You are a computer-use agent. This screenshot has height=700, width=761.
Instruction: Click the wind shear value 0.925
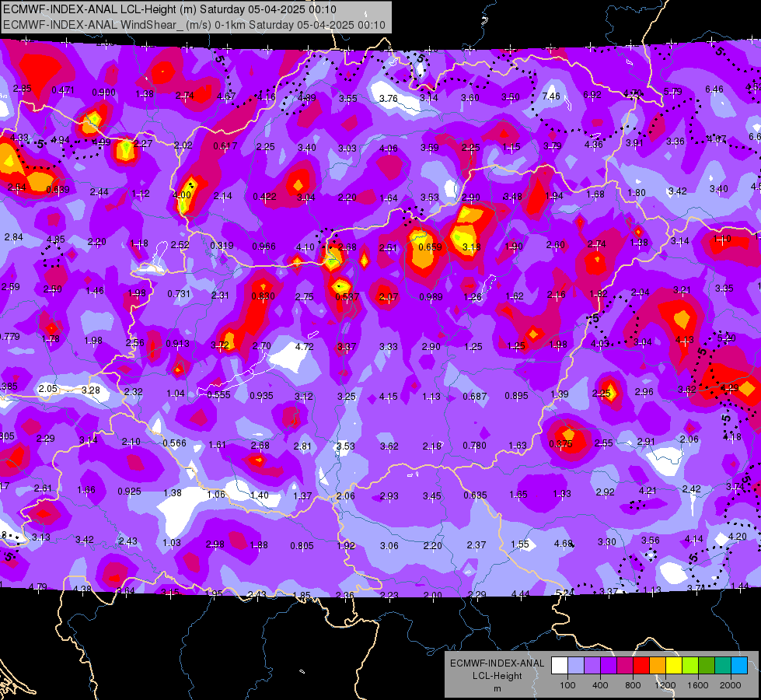tap(129, 492)
